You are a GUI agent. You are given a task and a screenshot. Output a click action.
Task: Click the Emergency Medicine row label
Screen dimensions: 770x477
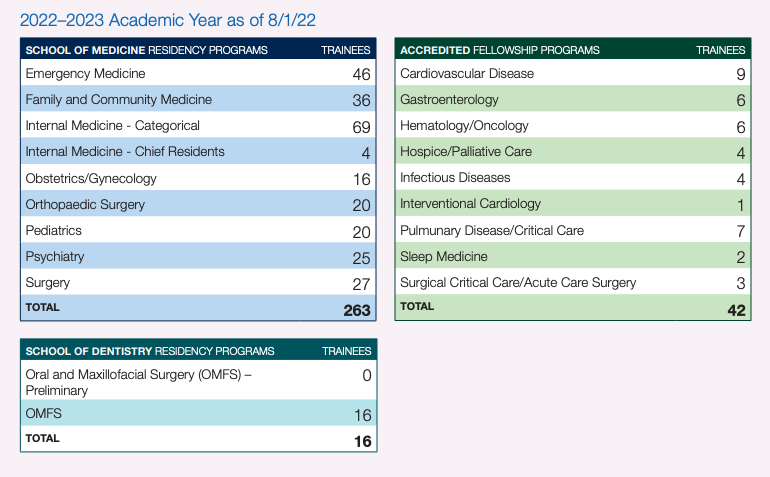tap(85, 74)
